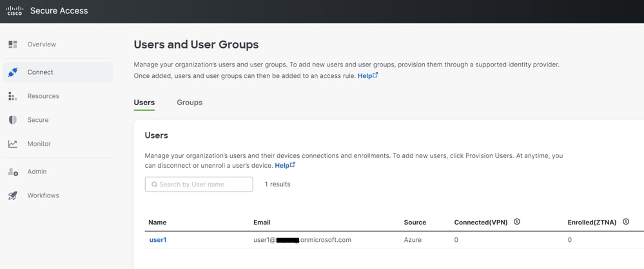Click the user1 onmicrosoft.com email cell
The image size is (644, 269).
click(x=302, y=240)
